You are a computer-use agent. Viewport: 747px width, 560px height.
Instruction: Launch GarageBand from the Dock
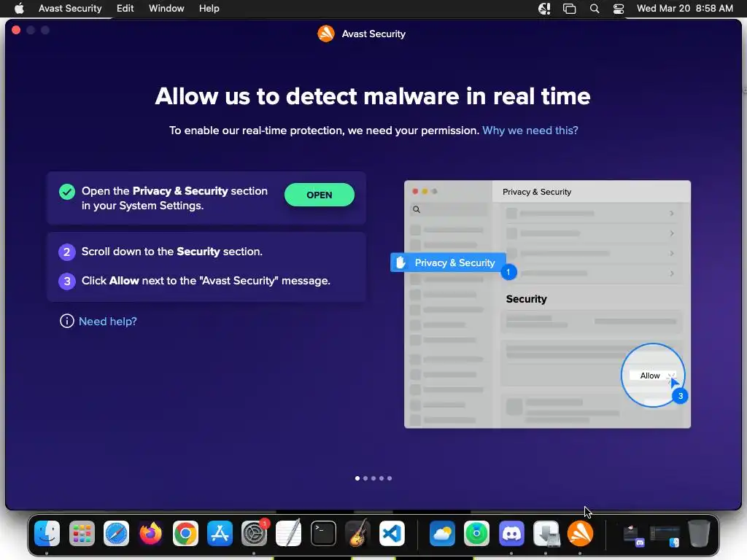(357, 533)
